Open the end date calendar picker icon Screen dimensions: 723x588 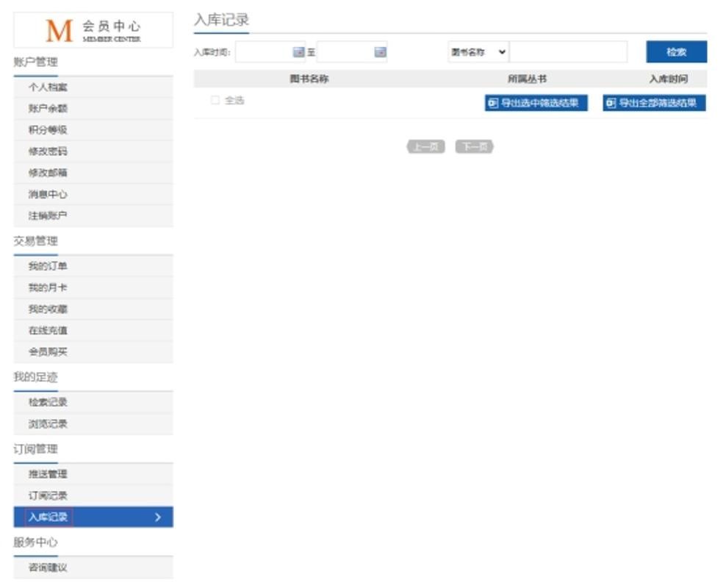(x=380, y=51)
